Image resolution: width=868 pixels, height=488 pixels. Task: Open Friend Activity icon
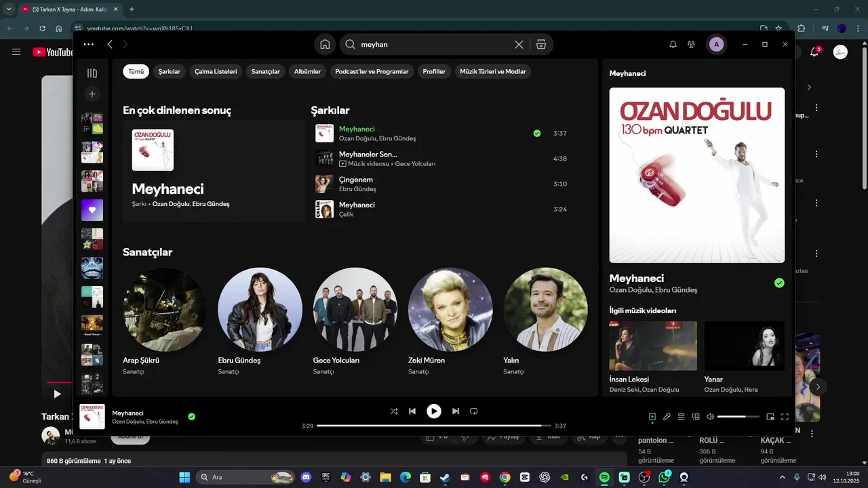point(691,44)
